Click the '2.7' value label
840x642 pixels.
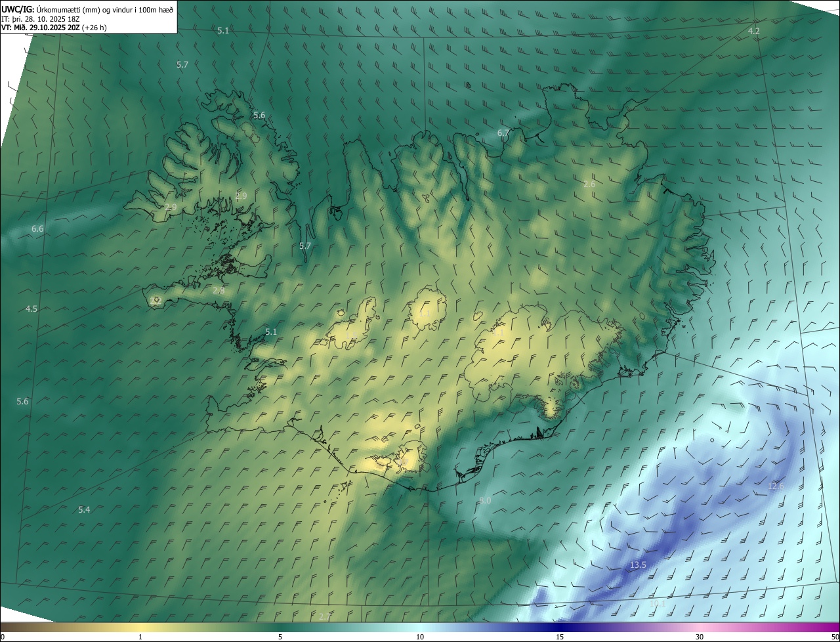click(325, 616)
